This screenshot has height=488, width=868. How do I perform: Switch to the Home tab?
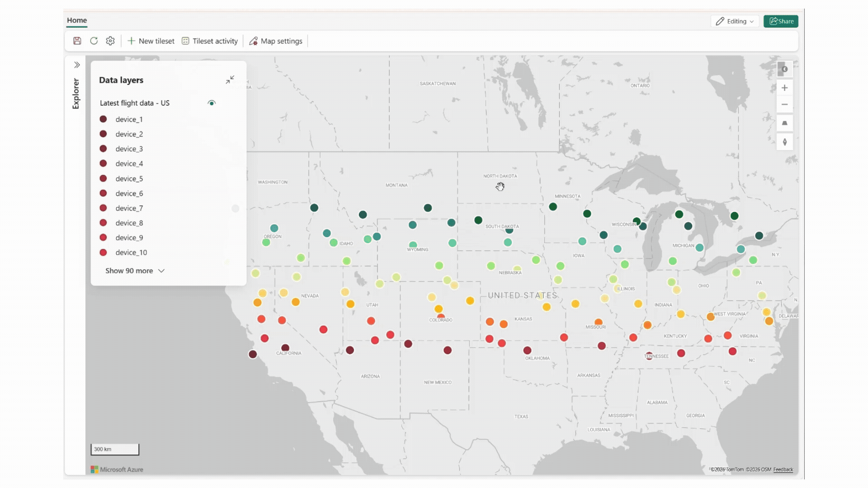coord(77,20)
